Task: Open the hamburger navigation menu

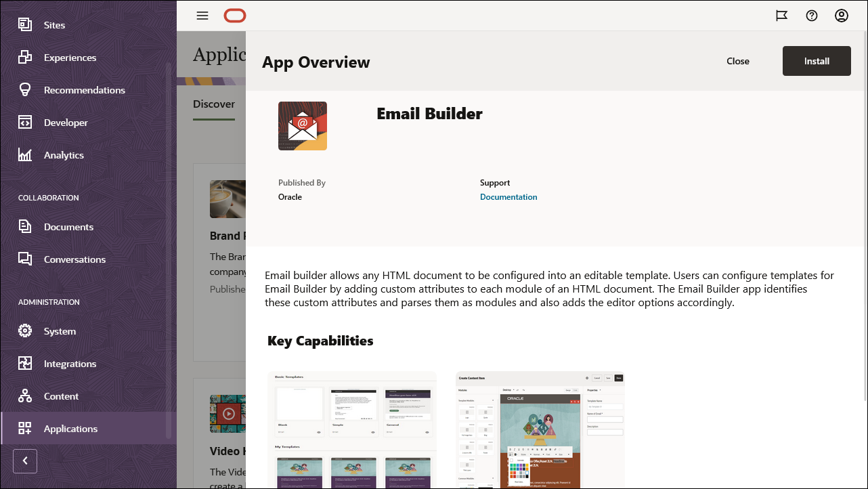Action: [x=202, y=16]
